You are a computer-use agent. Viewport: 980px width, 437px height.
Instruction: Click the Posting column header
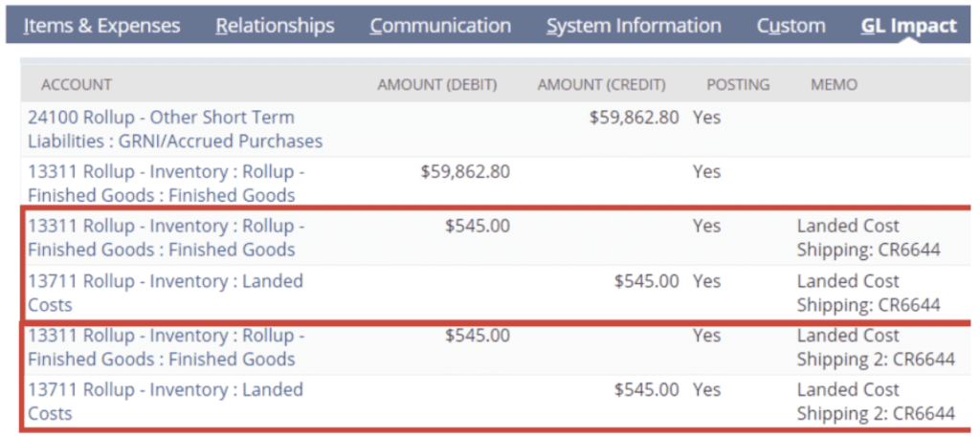[x=738, y=85]
